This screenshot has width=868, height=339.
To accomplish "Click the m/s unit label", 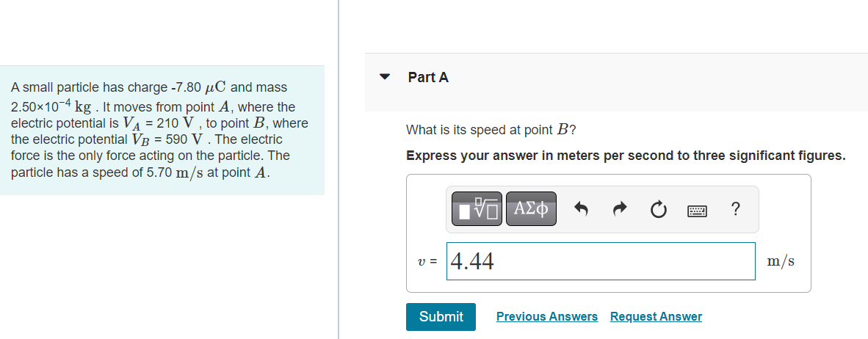I will (x=781, y=261).
